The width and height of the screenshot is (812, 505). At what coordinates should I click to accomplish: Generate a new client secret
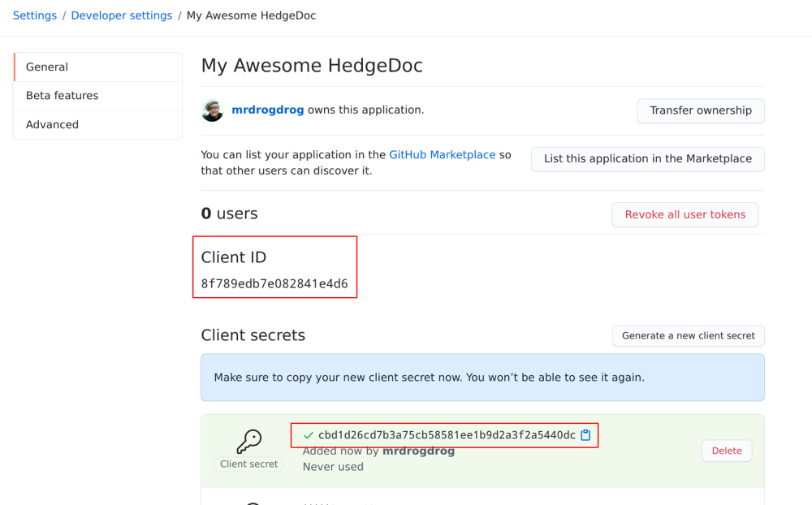(688, 335)
